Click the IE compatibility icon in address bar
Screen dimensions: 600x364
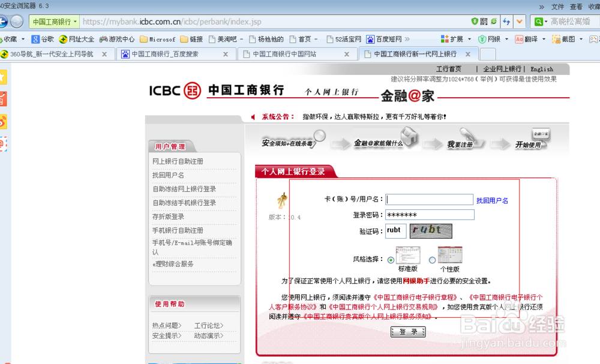(493, 20)
